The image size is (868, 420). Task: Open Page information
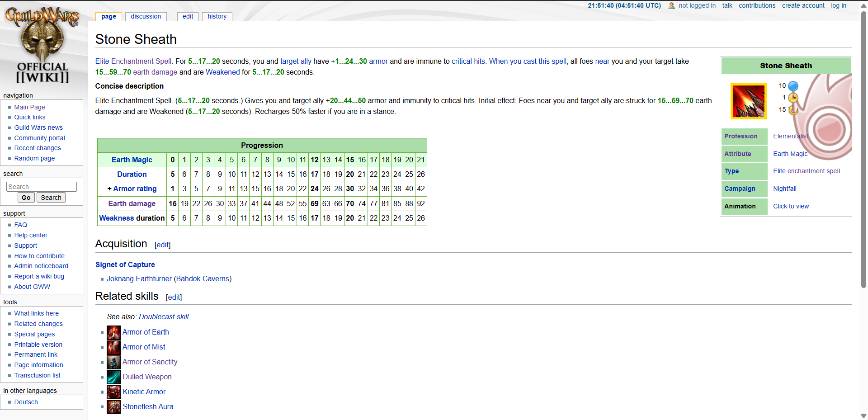(x=38, y=365)
